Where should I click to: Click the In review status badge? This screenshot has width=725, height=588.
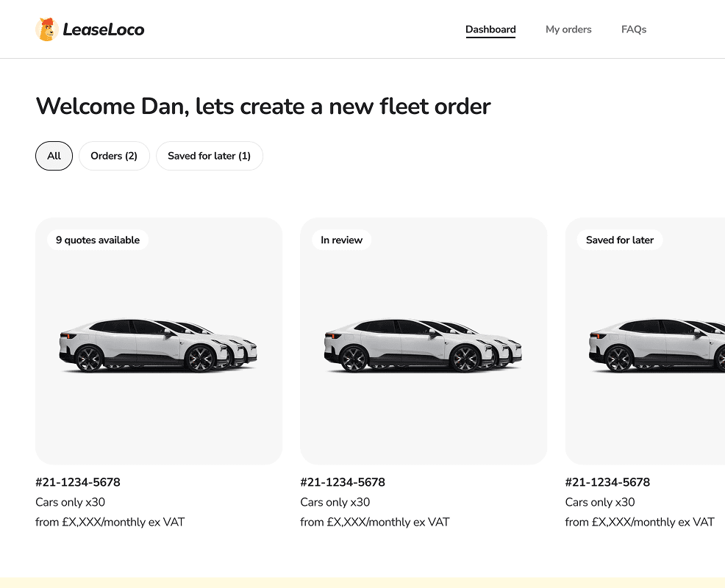tap(341, 240)
